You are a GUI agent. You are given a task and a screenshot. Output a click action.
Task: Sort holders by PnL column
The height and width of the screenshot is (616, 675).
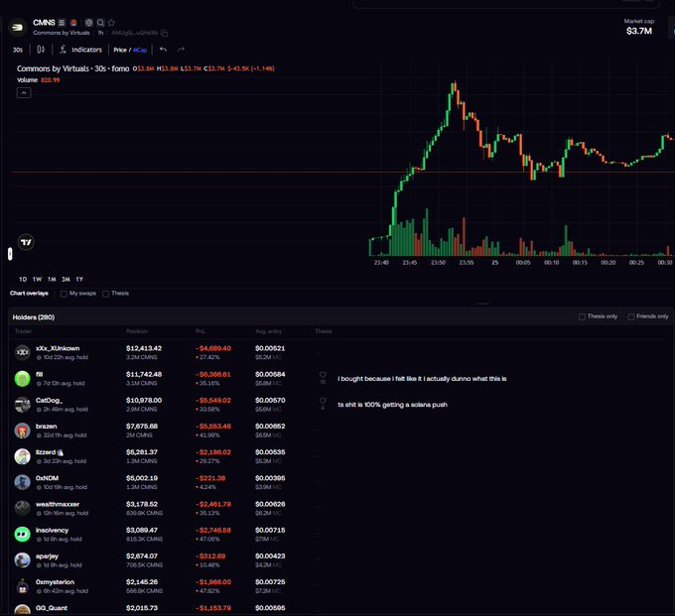click(x=201, y=331)
